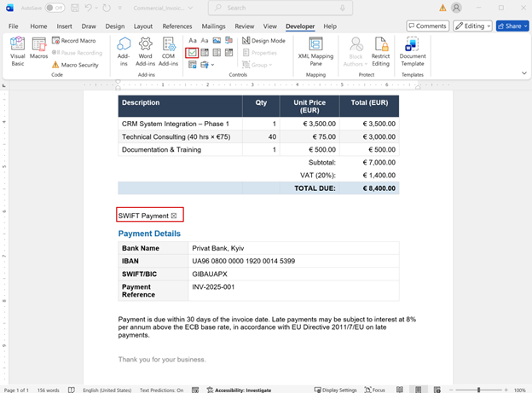Open the XML Mapping Pane
532x393 pixels.
[x=315, y=51]
